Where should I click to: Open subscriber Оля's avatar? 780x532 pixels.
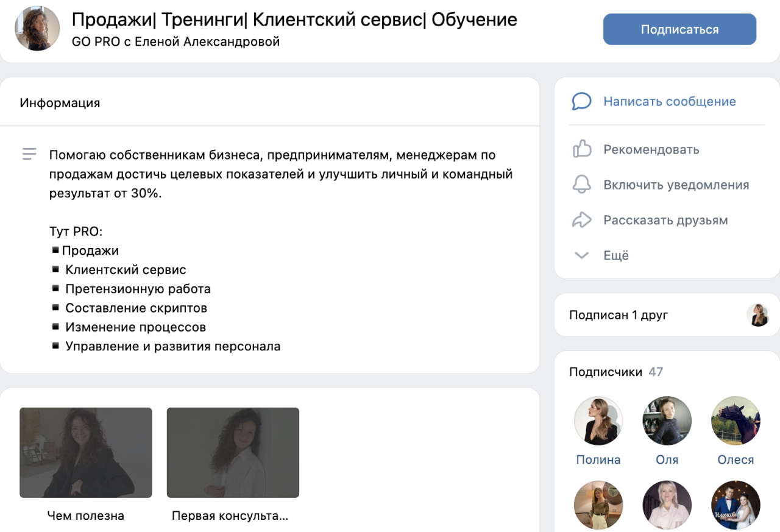click(667, 420)
